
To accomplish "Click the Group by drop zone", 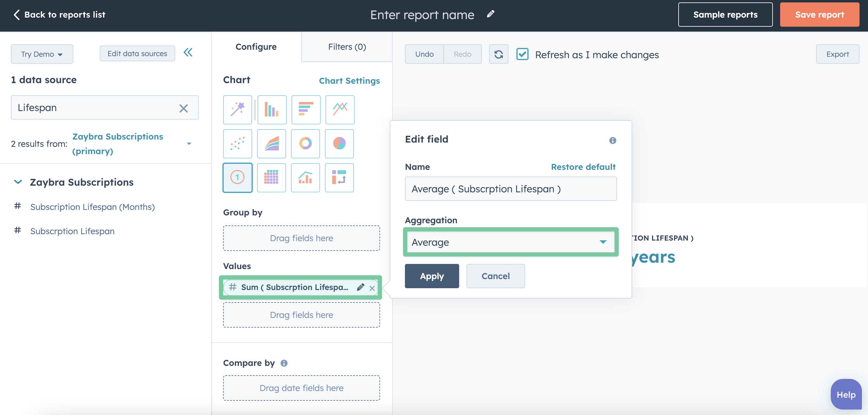I will pyautogui.click(x=301, y=238).
